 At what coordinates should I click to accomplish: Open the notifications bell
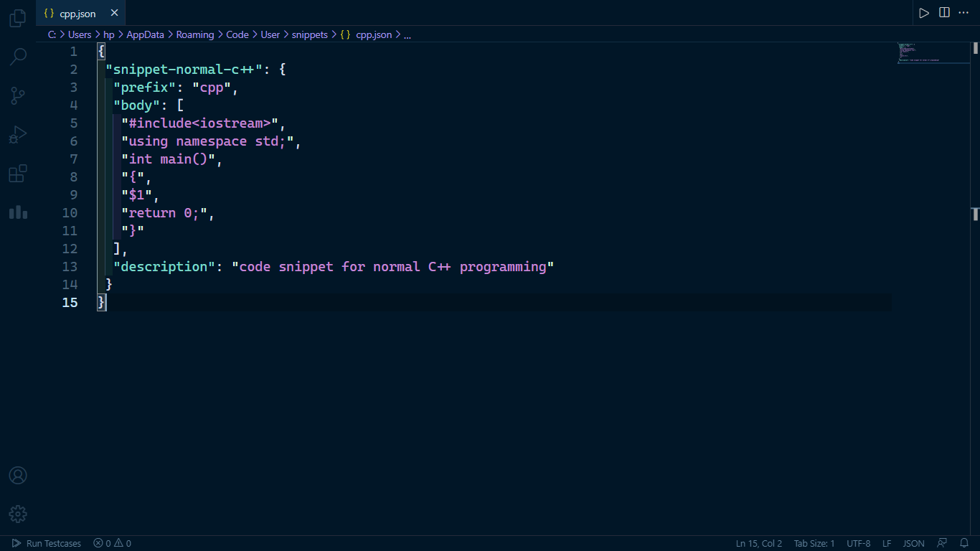[x=965, y=543]
